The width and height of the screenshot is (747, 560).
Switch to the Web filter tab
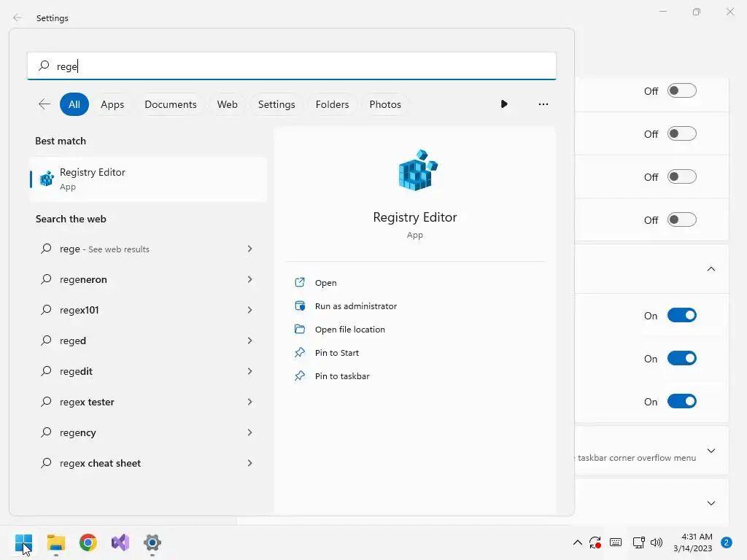pos(228,104)
